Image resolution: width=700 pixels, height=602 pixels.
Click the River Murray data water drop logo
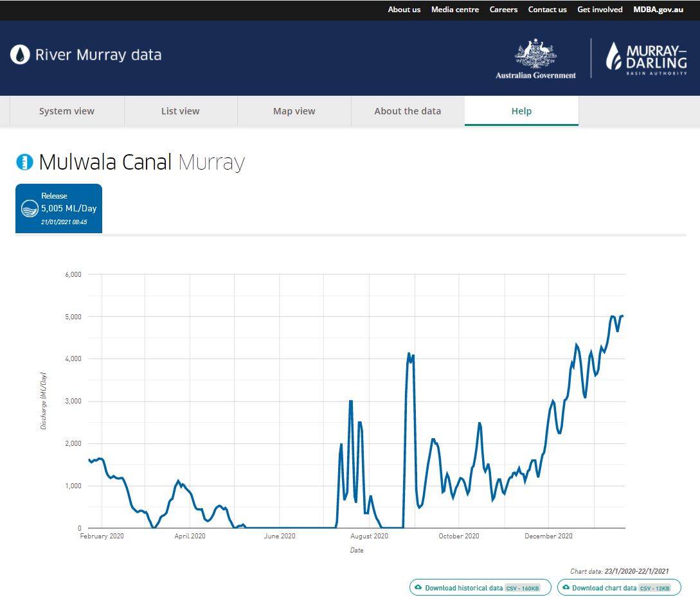(x=20, y=55)
